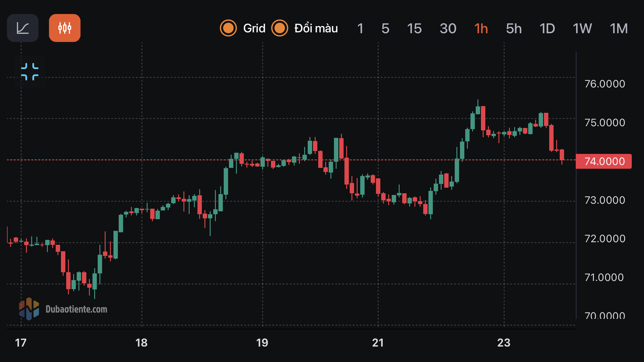
Task: Select the candlestick chart view
Action: 65,28
